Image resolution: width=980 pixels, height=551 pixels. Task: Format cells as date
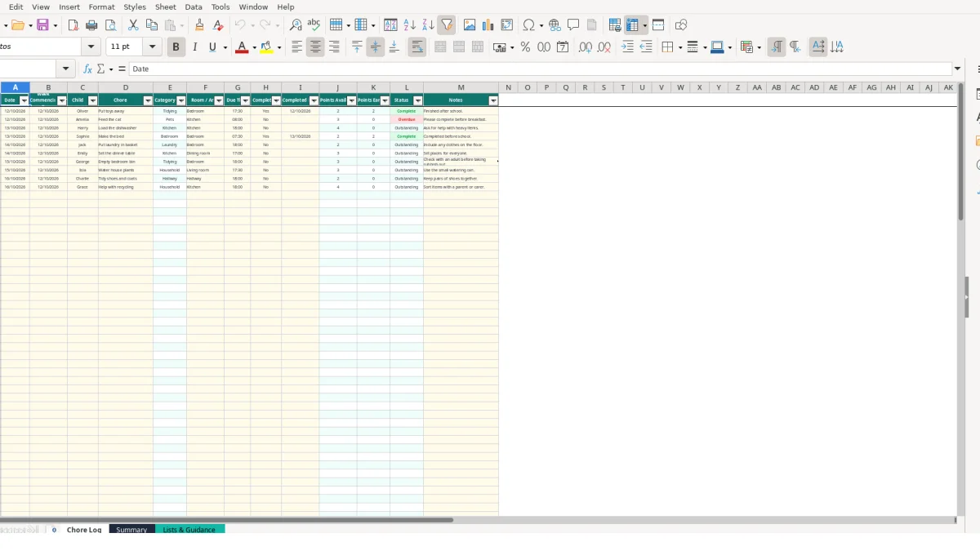563,47
